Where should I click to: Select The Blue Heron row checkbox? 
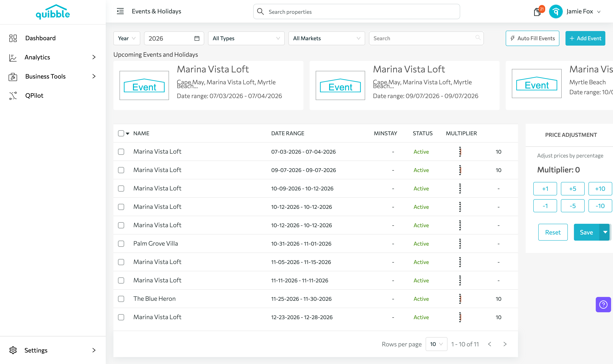tap(121, 299)
